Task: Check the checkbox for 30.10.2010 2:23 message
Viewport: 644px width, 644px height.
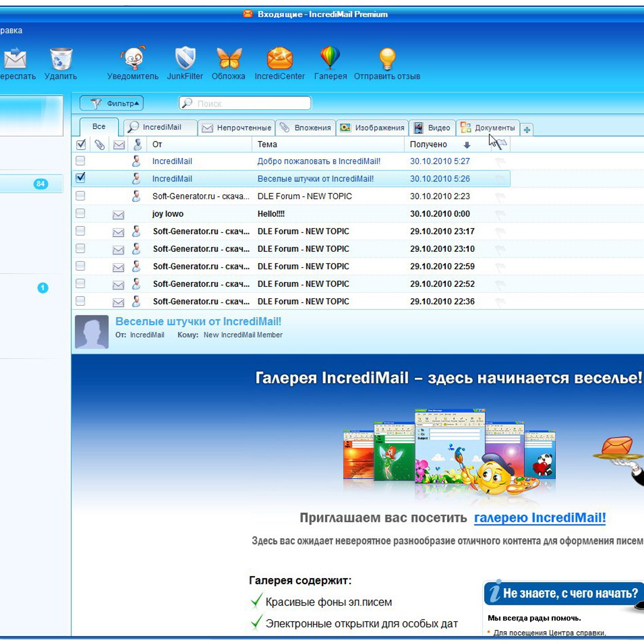Action: pos(80,196)
